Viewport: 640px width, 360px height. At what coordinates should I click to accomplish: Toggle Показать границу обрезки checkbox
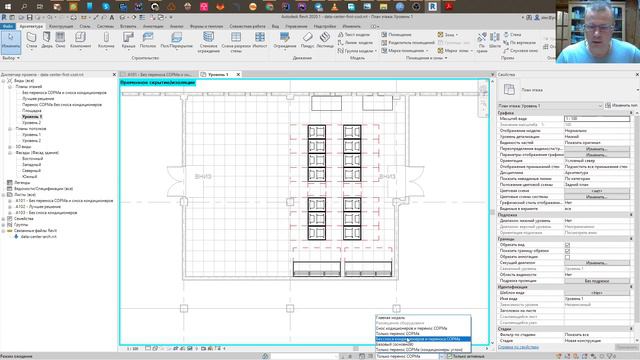pos(567,251)
